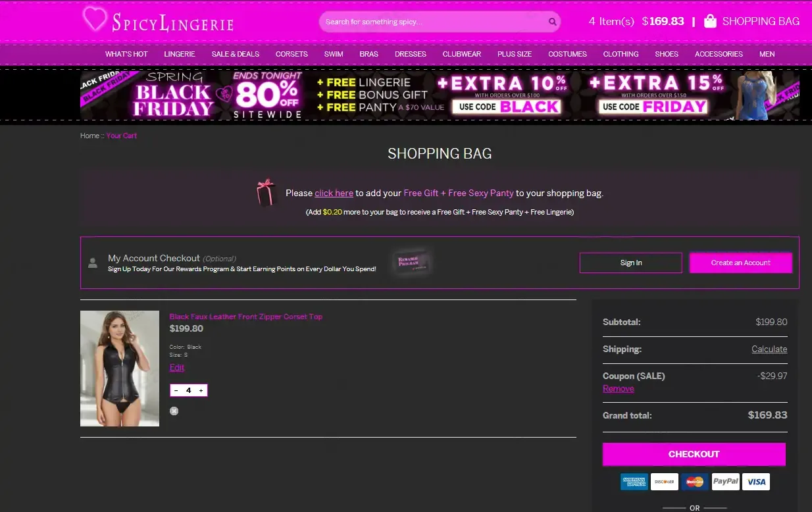Screen dimensions: 812x512
Task: Open the Clubwear menu
Action: pyautogui.click(x=462, y=54)
